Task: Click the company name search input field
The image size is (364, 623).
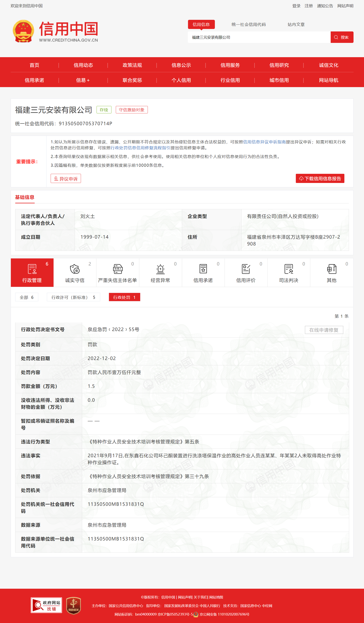Action: (259, 37)
